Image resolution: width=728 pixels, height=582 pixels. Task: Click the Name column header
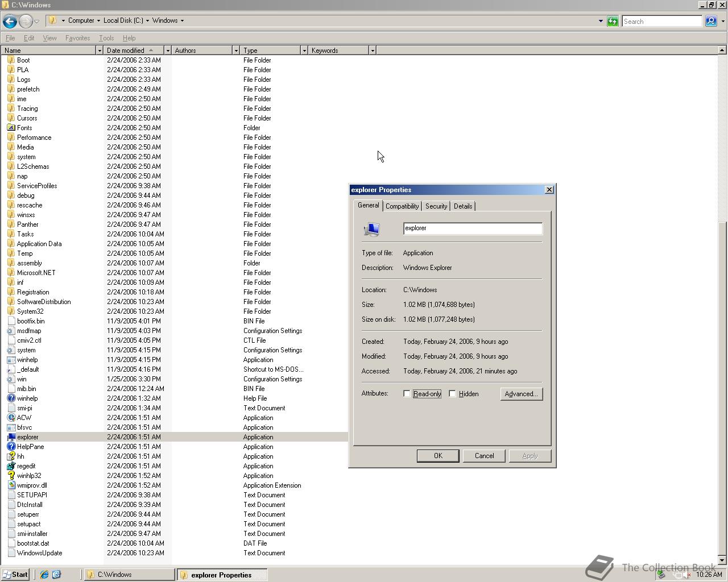pos(48,51)
